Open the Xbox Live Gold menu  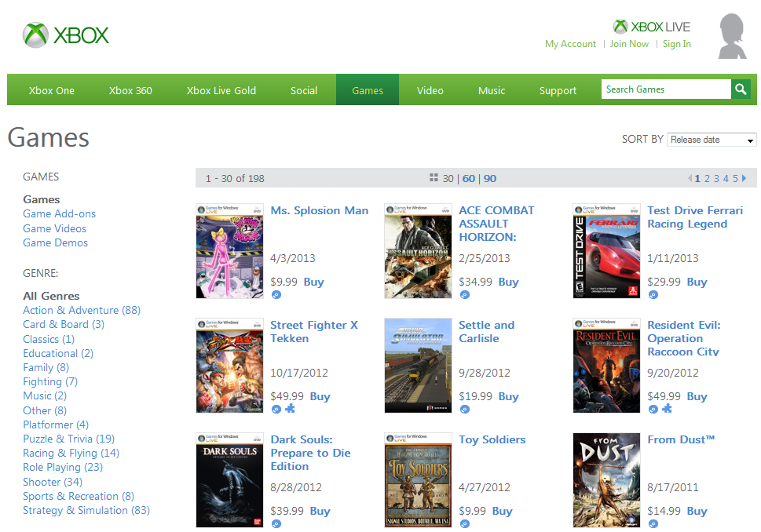click(221, 91)
